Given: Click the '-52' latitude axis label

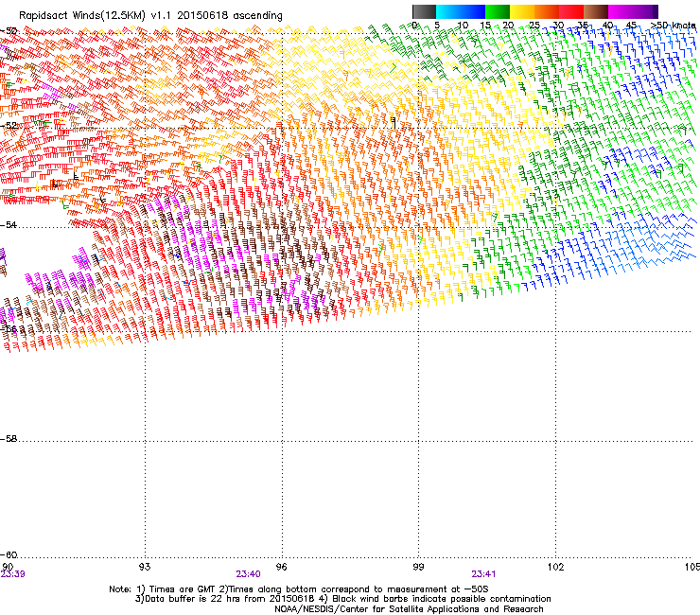Looking at the screenshot, I should click(x=9, y=126).
